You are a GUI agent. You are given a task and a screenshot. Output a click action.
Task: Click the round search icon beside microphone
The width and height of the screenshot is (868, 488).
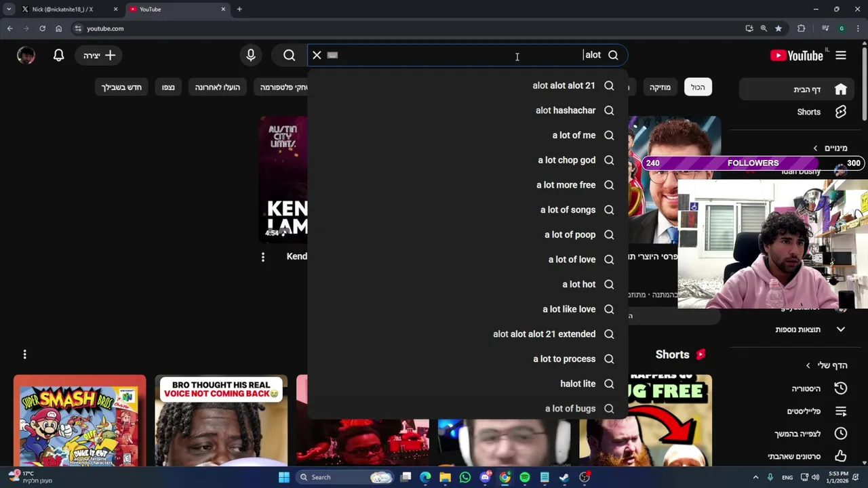point(290,56)
